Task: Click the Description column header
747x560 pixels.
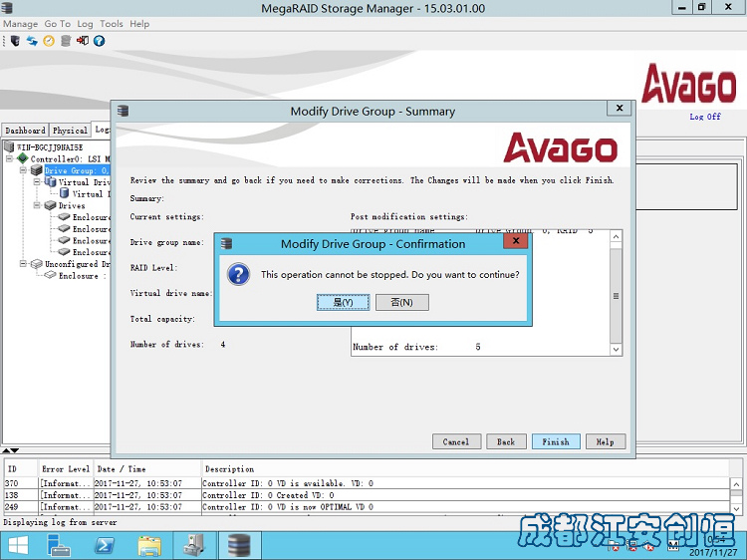Action: point(465,469)
